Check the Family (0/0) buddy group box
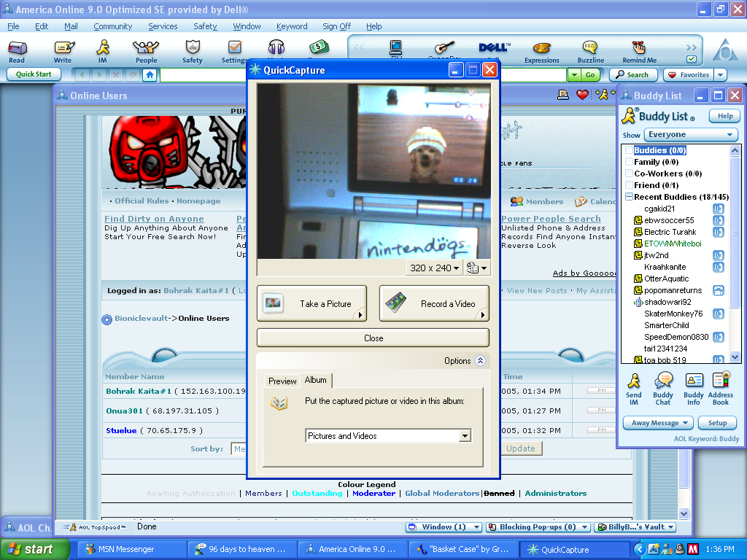The height and width of the screenshot is (560, 747). point(627,162)
